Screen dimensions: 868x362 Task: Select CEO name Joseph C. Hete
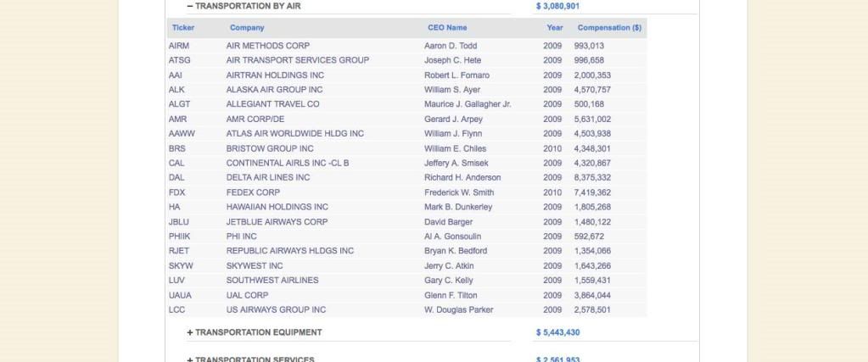pyautogui.click(x=453, y=60)
